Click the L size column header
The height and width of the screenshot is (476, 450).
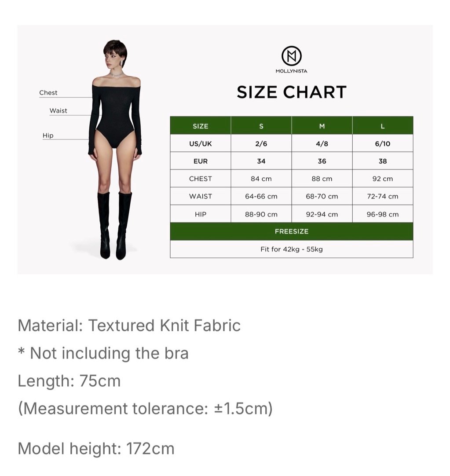383,125
